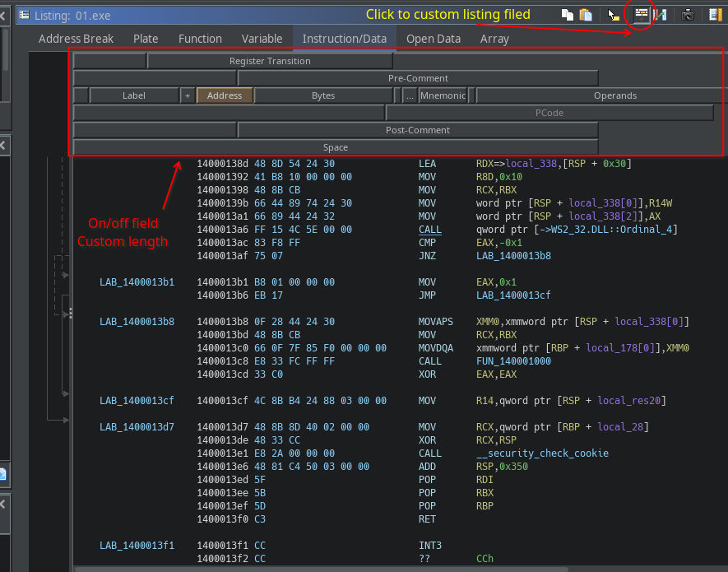Click the __security_check_cookie operand
The height and width of the screenshot is (572, 728).
click(x=542, y=453)
